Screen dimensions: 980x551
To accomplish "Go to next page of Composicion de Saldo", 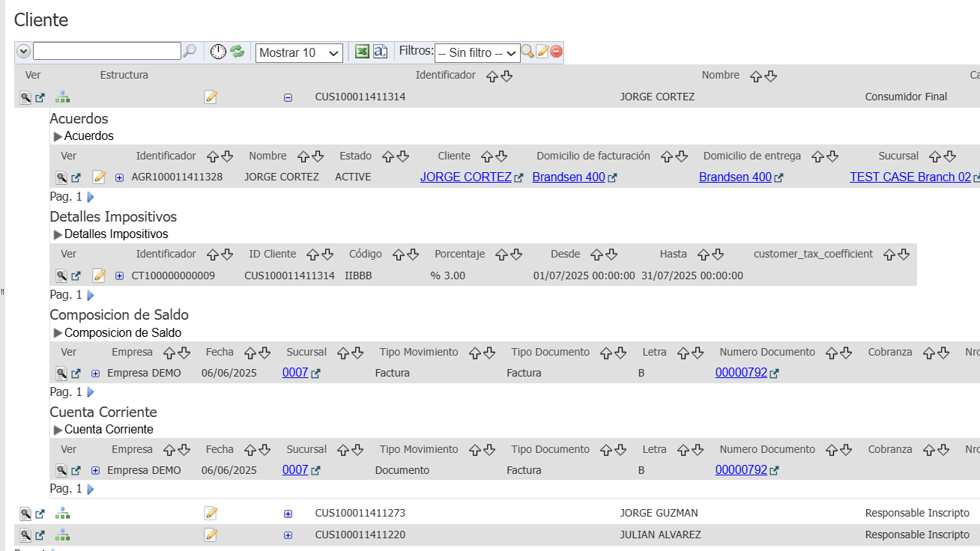I will pyautogui.click(x=91, y=392).
